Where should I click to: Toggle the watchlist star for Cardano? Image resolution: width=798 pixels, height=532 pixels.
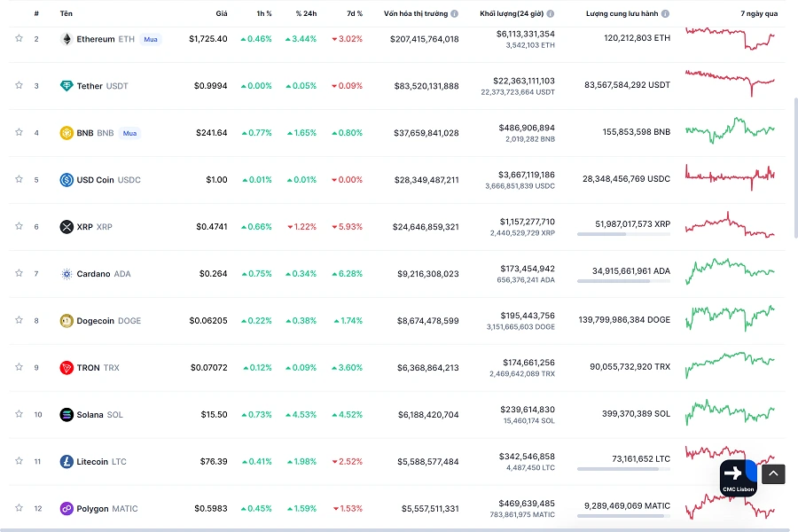pyautogui.click(x=19, y=273)
